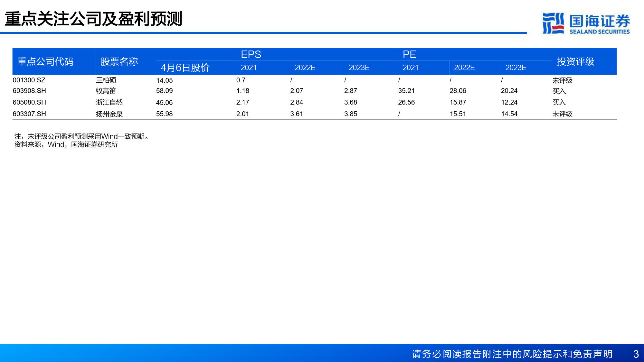Click PE value 26.56
The height and width of the screenshot is (362, 644).
pos(406,102)
